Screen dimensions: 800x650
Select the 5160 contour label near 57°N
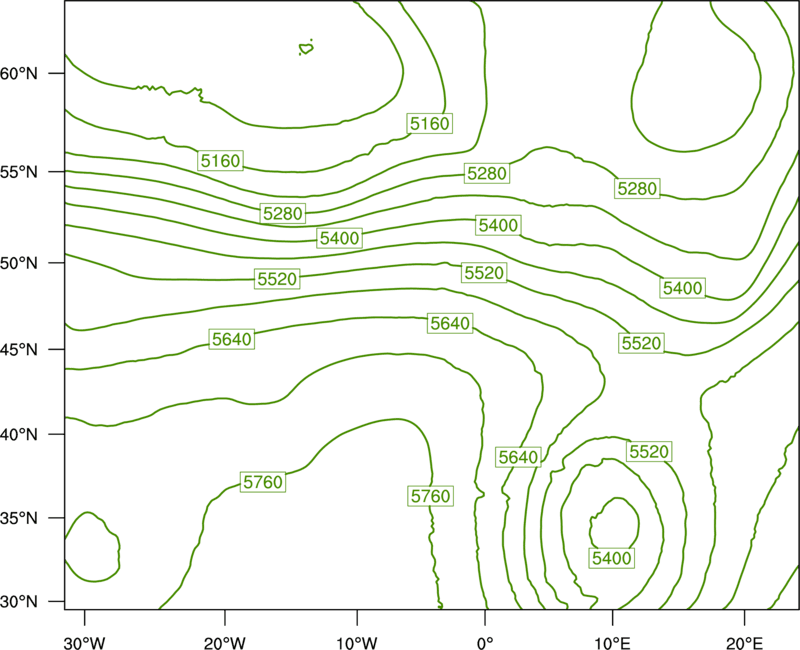coord(430,123)
